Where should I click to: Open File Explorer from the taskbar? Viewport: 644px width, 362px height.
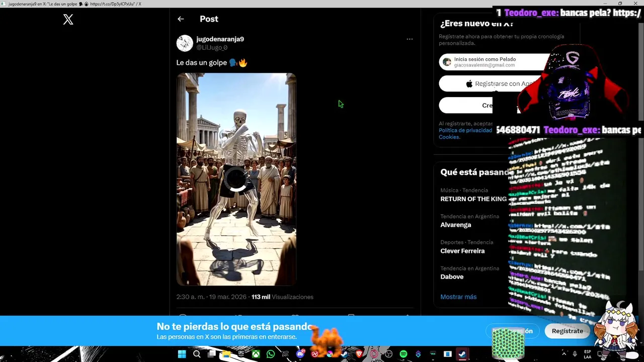tap(226, 354)
